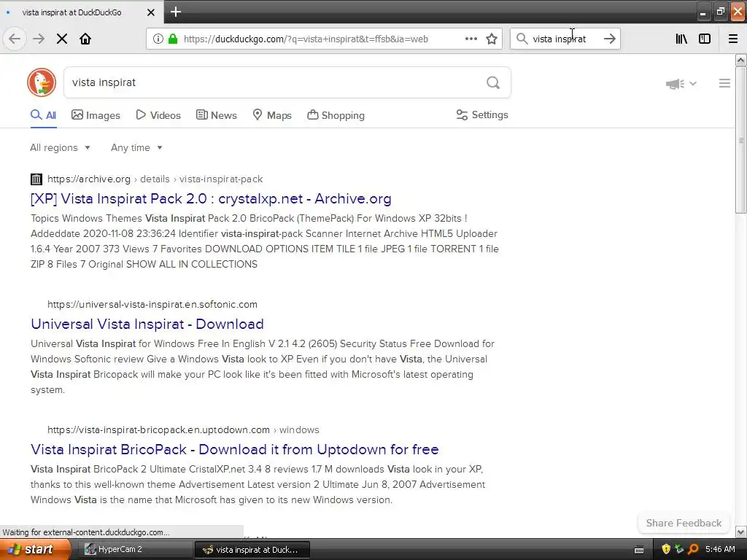This screenshot has height=560, width=747.
Task: Click the vertical scrollbar thumb
Action: coord(741,140)
